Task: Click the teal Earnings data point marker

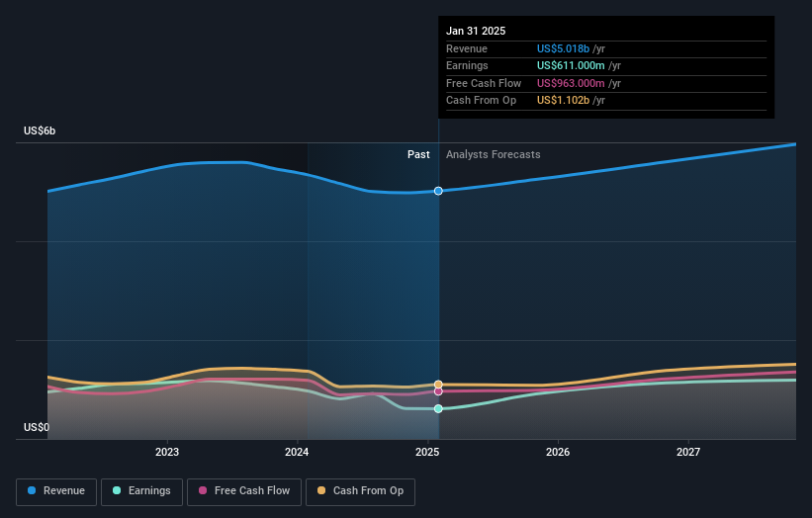Action: 438,409
